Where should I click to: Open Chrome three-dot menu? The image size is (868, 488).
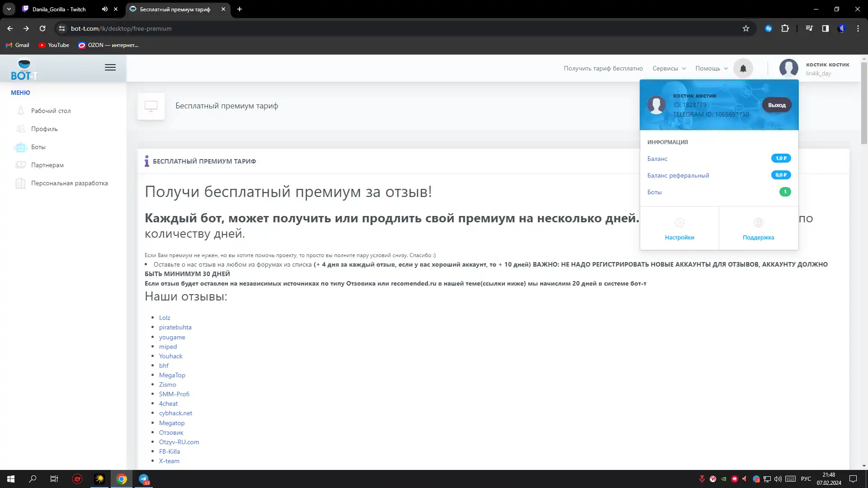coord(858,28)
